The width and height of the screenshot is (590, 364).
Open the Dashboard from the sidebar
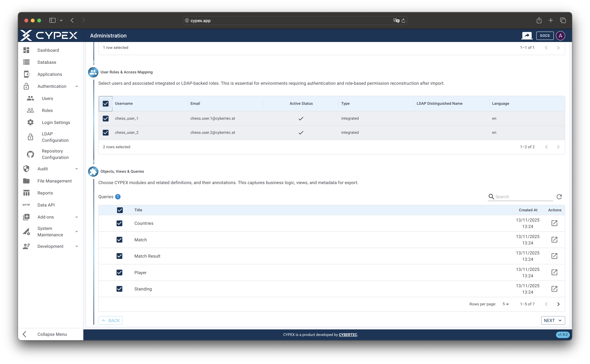coord(48,50)
